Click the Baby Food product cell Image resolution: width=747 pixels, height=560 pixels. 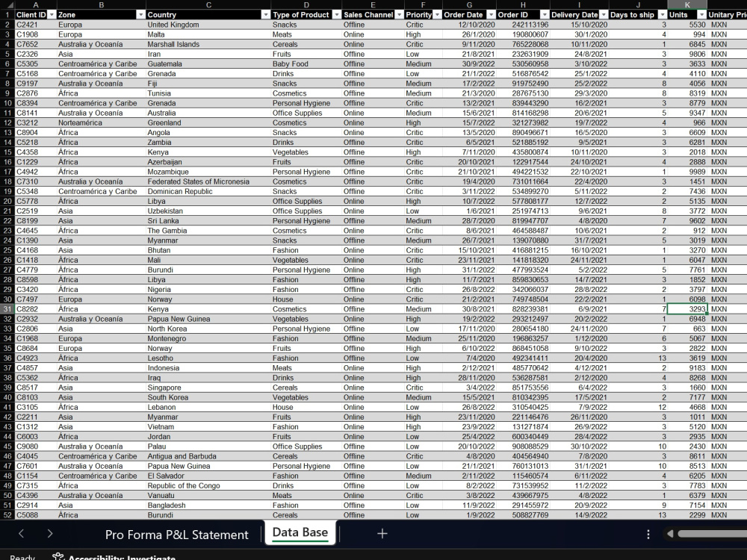[306, 63]
